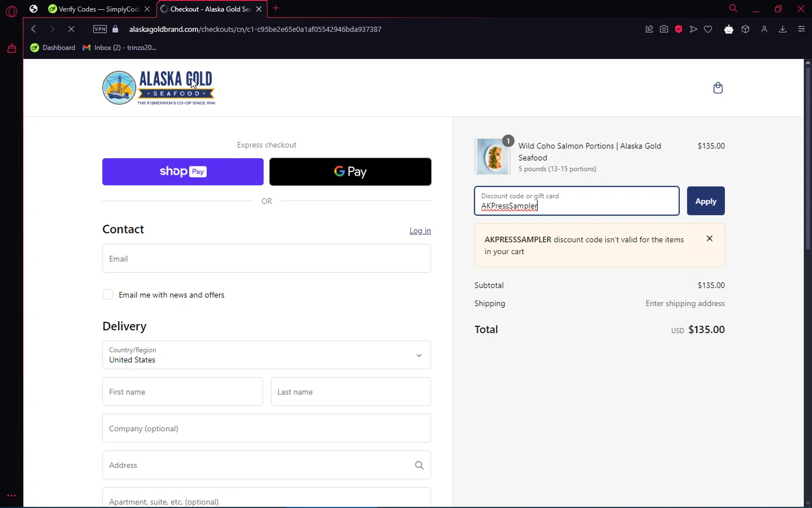Focus the Apartment, suite field
Screen dimensions: 812x508
click(266, 498)
